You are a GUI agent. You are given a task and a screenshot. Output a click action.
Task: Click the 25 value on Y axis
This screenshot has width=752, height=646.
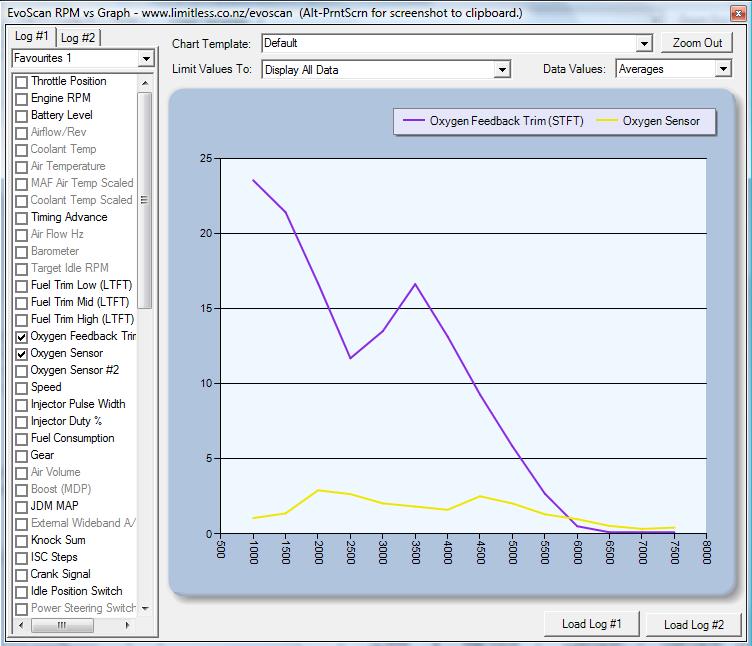tap(206, 158)
